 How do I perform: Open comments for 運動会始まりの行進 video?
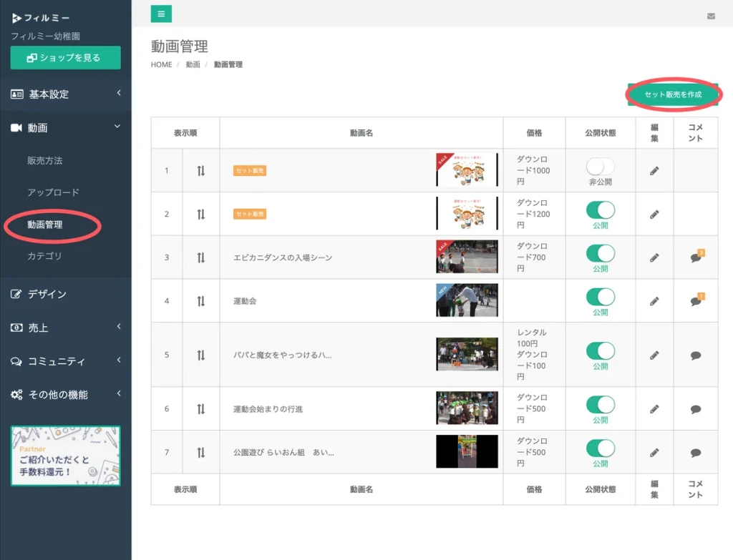pyautogui.click(x=695, y=409)
